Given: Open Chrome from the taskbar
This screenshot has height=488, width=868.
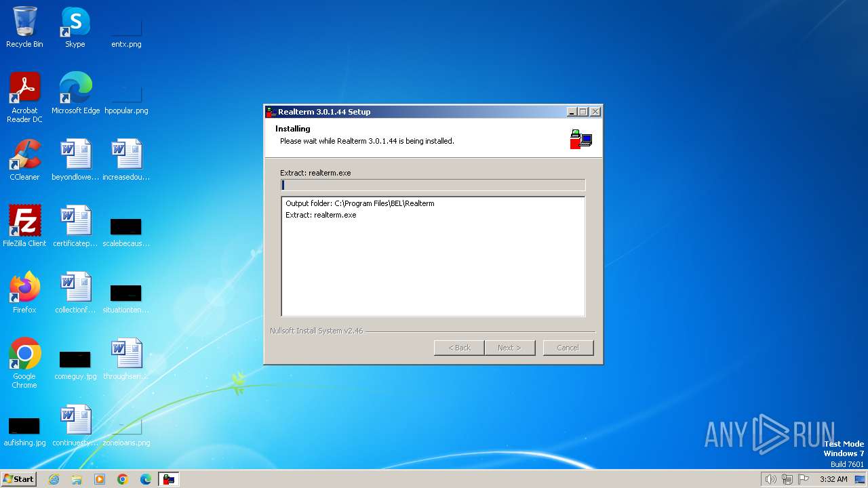Looking at the screenshot, I should click(x=123, y=479).
